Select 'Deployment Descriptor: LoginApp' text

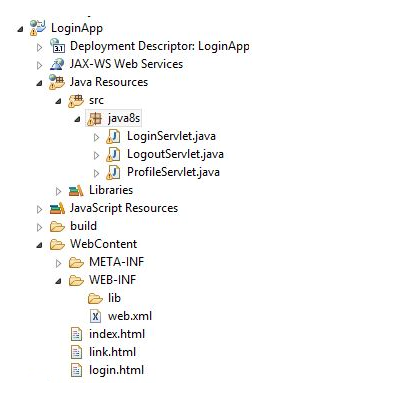[x=160, y=46]
